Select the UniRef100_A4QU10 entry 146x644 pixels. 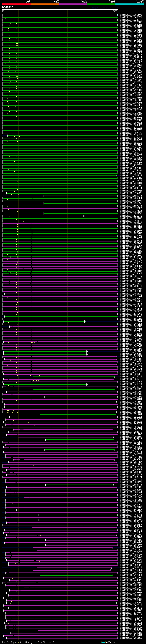click(x=131, y=384)
